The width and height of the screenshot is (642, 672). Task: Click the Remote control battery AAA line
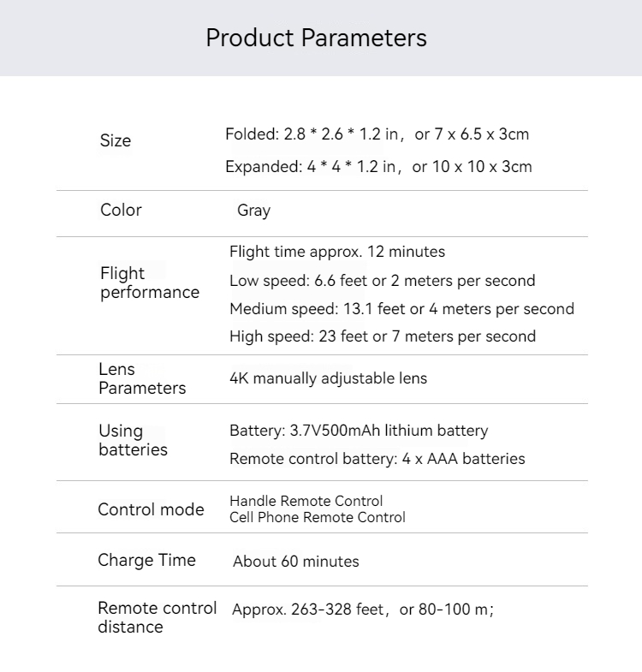(x=377, y=459)
